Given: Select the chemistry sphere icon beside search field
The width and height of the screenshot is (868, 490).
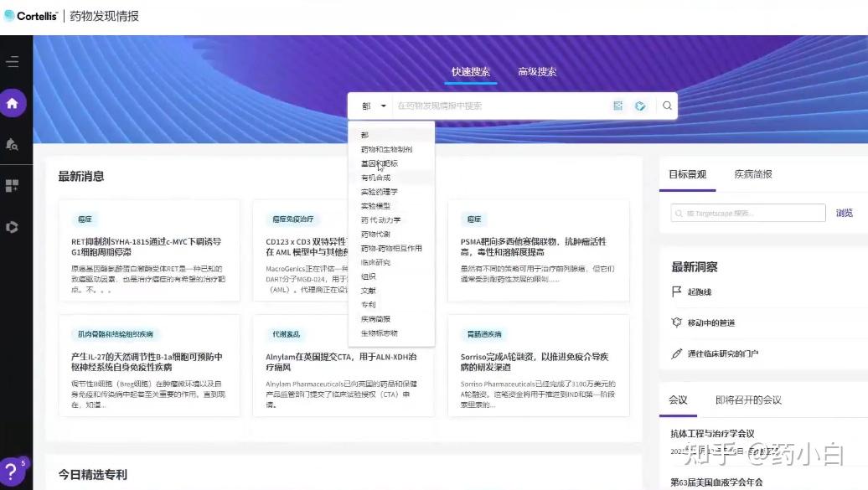Looking at the screenshot, I should [x=640, y=106].
